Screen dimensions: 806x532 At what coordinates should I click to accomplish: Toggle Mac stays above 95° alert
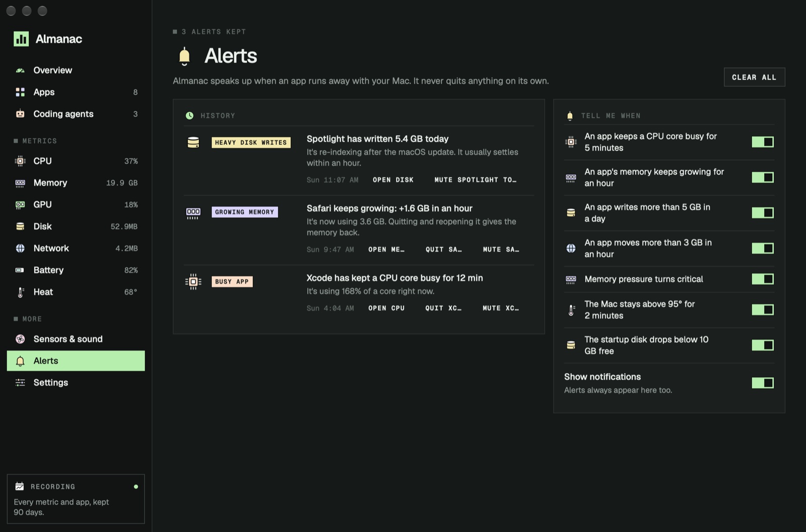[763, 310]
